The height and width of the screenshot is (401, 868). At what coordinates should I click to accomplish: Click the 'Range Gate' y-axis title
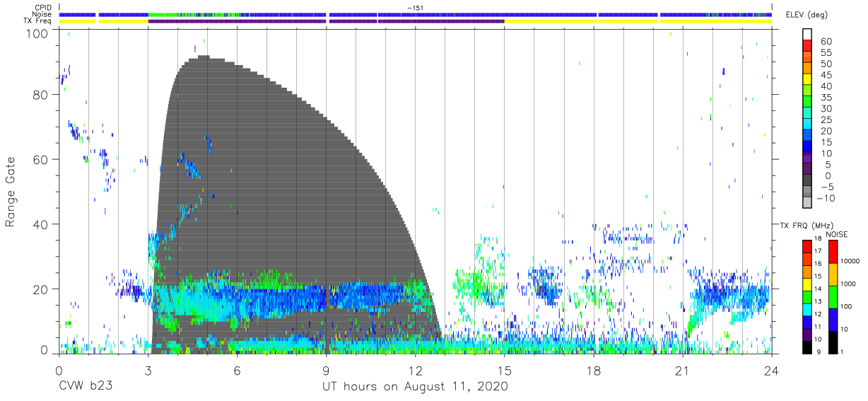(11, 192)
